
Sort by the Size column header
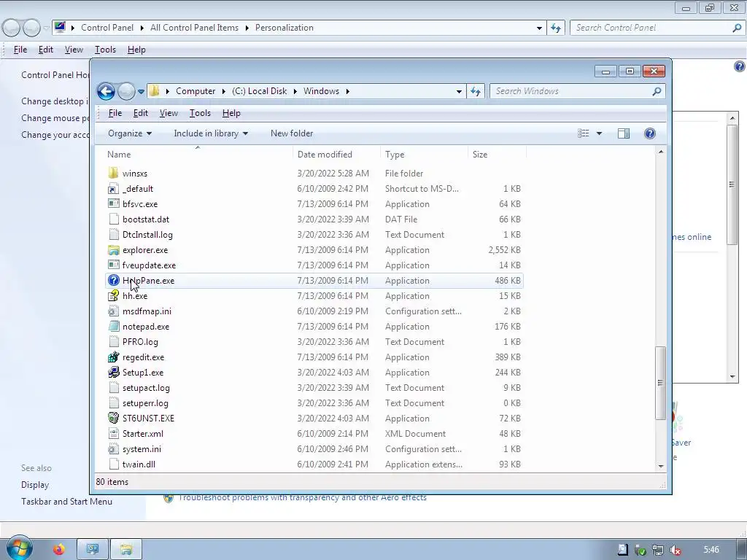(497, 155)
